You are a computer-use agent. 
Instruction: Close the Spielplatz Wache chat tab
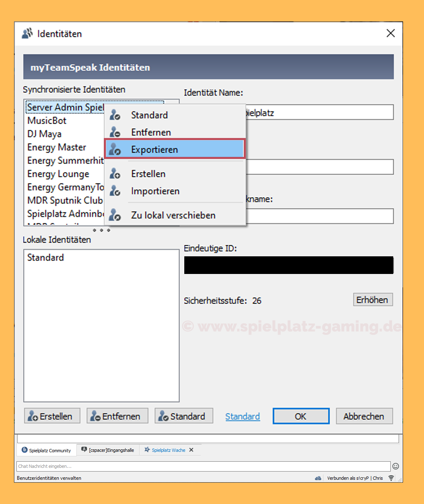point(191,450)
